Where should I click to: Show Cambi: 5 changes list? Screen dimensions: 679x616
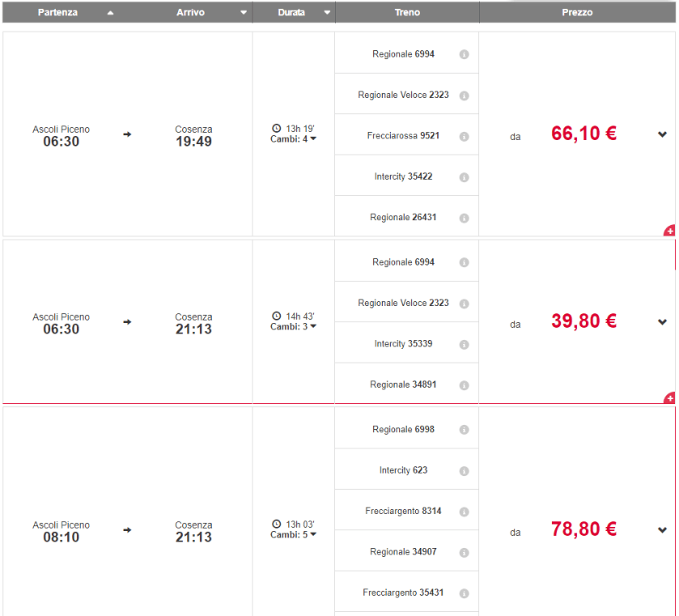point(294,534)
